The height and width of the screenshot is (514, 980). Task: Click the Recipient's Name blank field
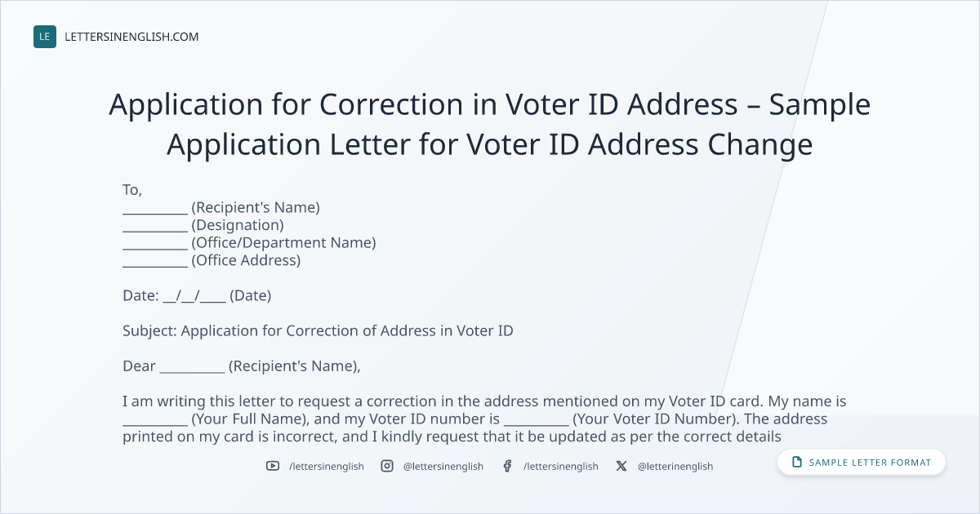click(x=155, y=207)
